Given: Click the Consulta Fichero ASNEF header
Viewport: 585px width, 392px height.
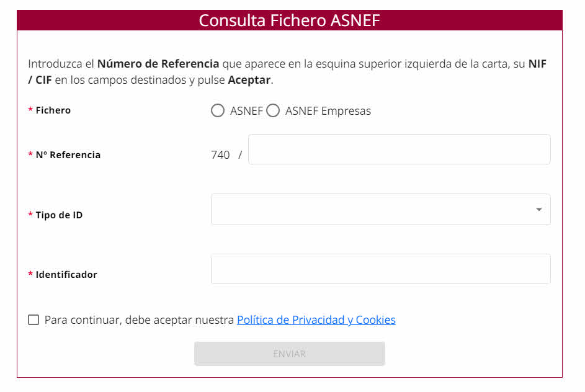Looking at the screenshot, I should 289,20.
